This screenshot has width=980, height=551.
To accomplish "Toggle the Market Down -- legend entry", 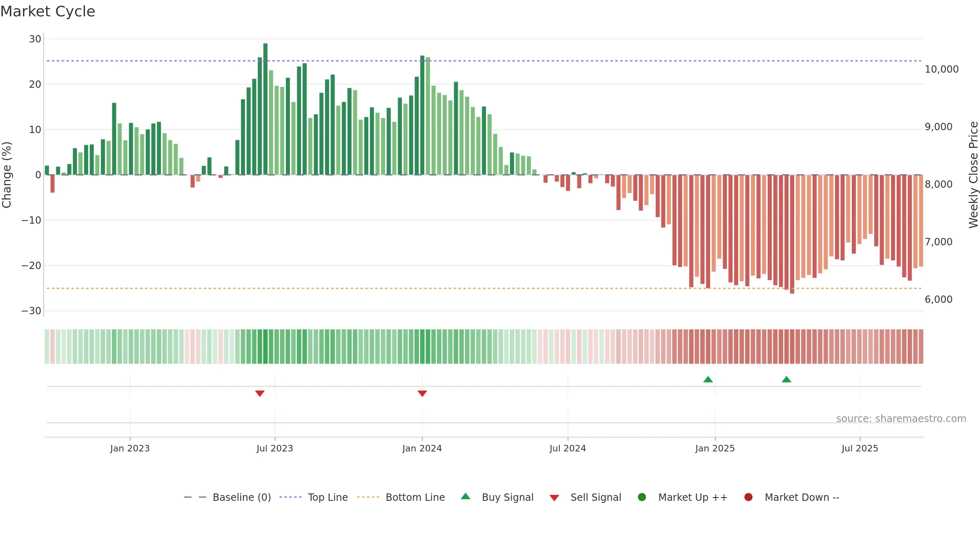I will [792, 497].
